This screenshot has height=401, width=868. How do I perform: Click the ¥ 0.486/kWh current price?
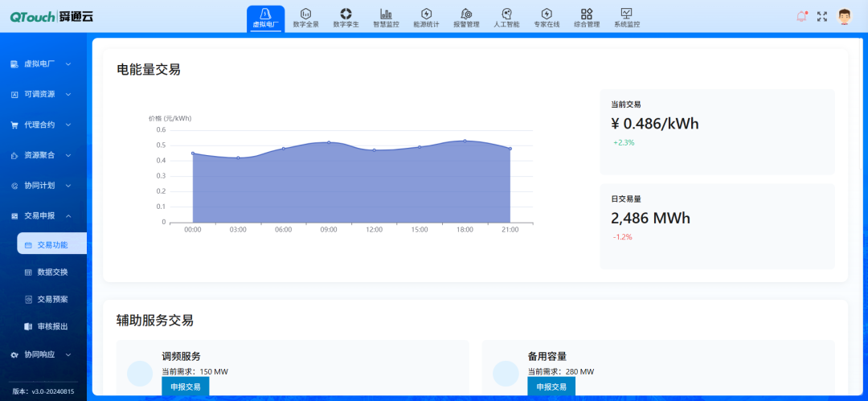655,124
